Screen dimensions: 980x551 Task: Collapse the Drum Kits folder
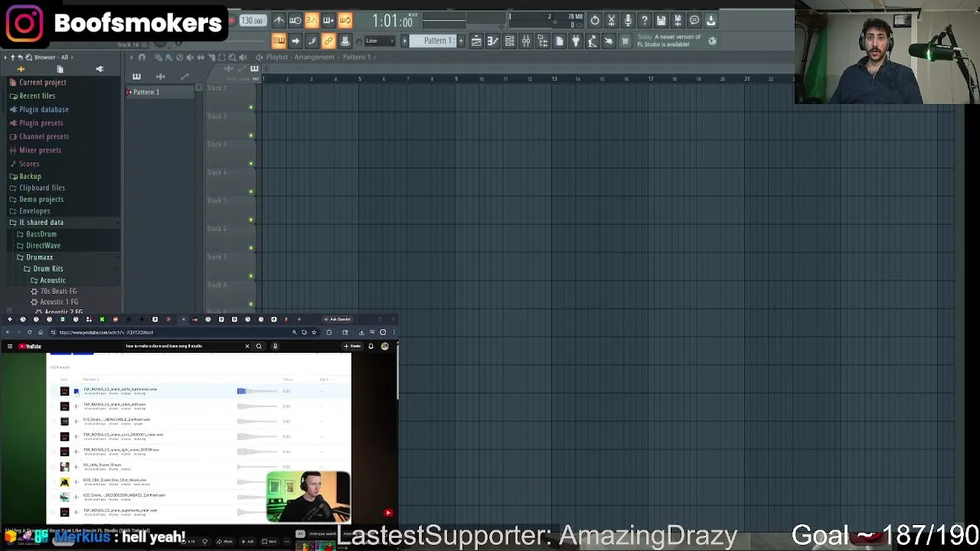tap(47, 269)
